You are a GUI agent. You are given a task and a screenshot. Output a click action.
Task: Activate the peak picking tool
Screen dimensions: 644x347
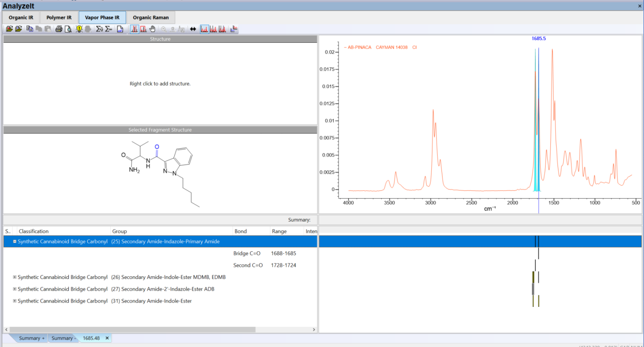134,29
